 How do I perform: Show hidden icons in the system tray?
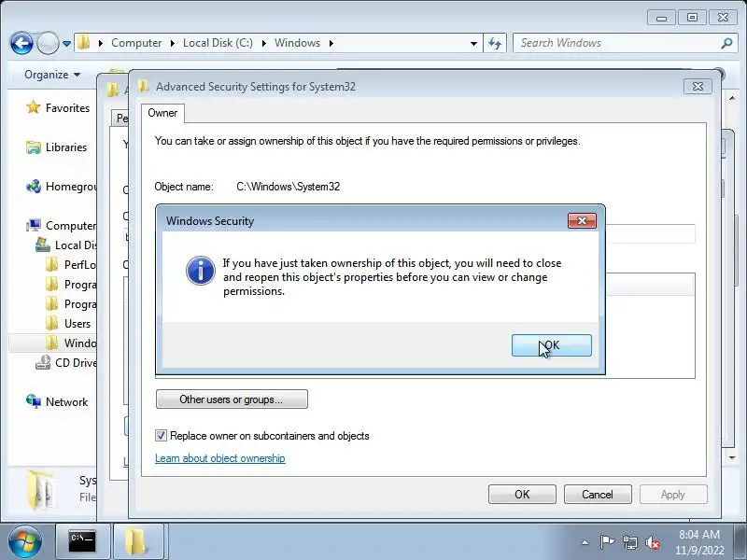point(585,542)
